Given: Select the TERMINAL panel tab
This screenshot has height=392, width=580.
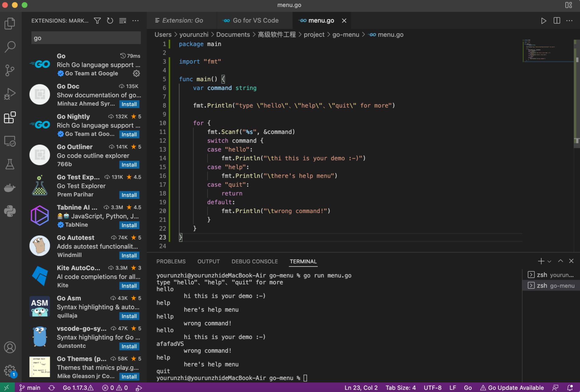Looking at the screenshot, I should pyautogui.click(x=303, y=261).
